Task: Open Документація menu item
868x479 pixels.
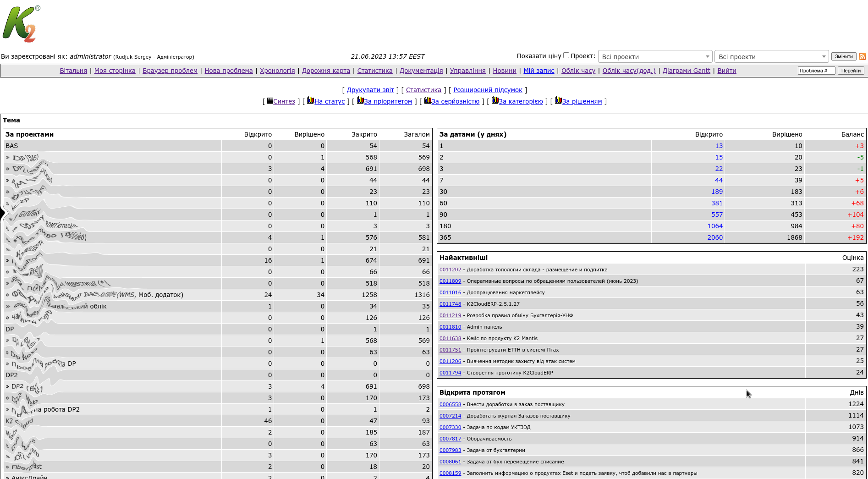Action: 421,71
